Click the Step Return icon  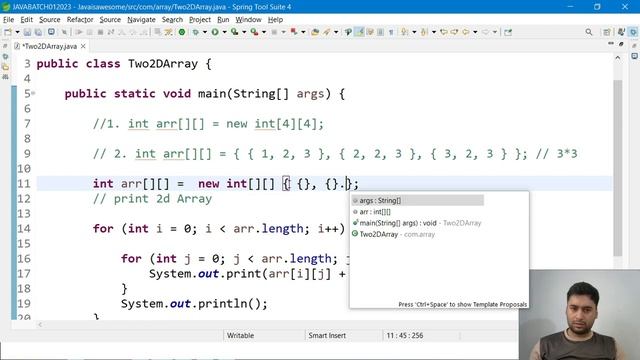pos(143,32)
